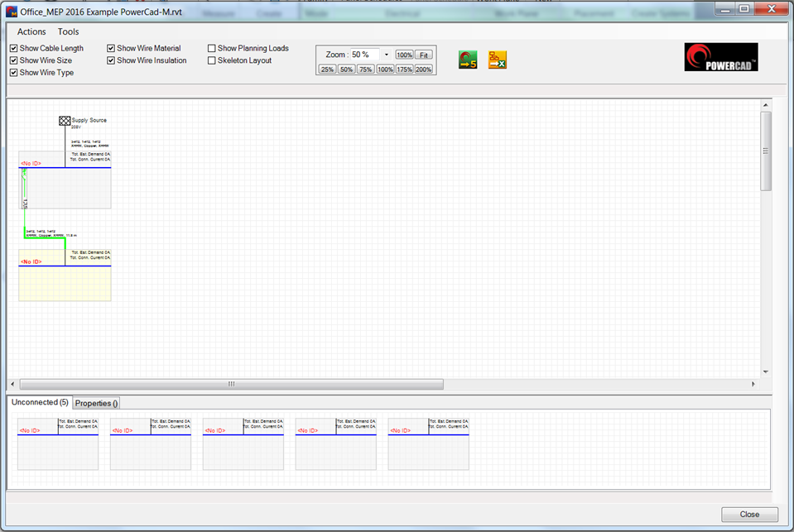Image resolution: width=794 pixels, height=532 pixels.
Task: Open the Zoom percentage dropdown
Action: pyautogui.click(x=385, y=54)
